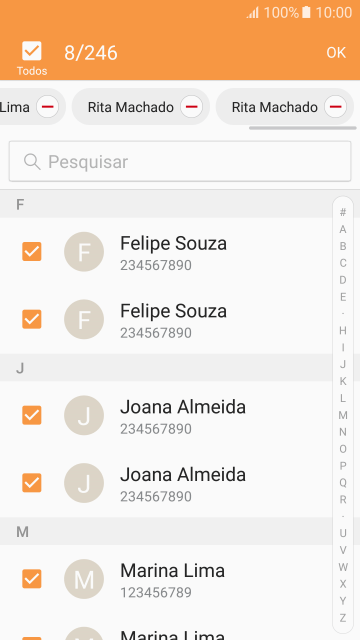Jump to letter Z in index
Viewport: 360px width, 640px height.
pyautogui.click(x=343, y=618)
